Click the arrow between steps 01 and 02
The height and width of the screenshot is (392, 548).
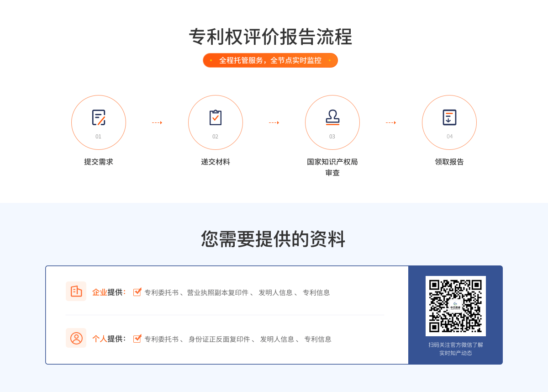coord(157,122)
